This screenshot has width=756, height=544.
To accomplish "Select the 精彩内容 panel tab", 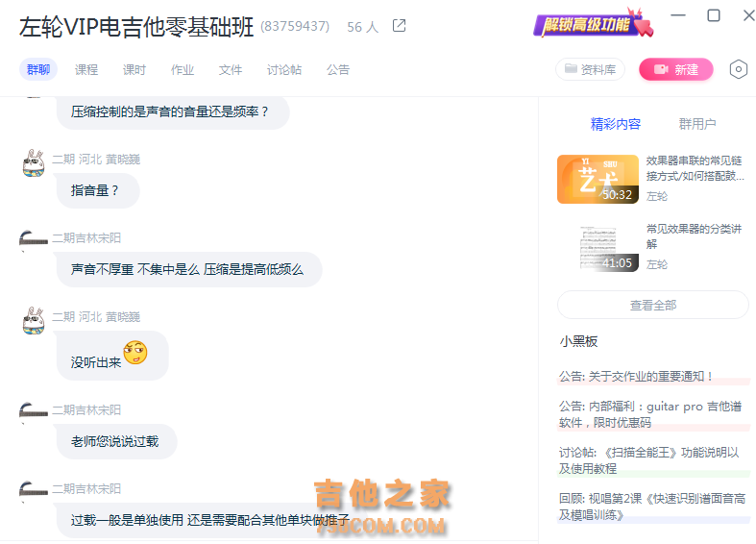I will 616,124.
